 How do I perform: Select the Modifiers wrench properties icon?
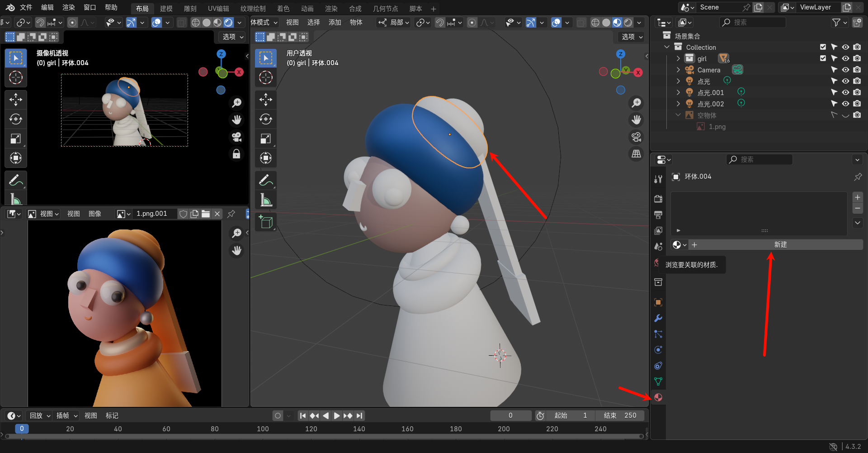pos(658,318)
